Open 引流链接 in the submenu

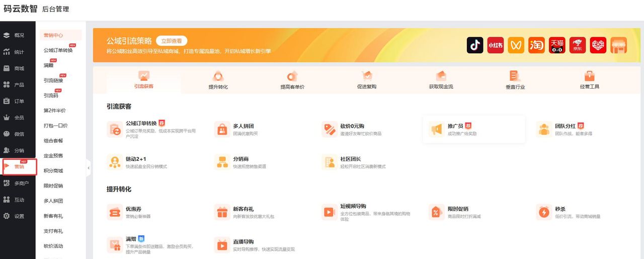click(x=53, y=81)
